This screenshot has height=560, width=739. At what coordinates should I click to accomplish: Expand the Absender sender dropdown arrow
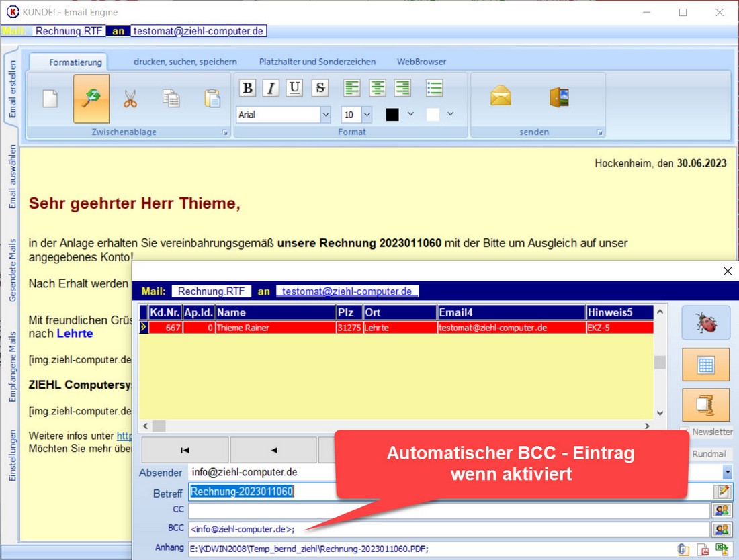pos(728,473)
